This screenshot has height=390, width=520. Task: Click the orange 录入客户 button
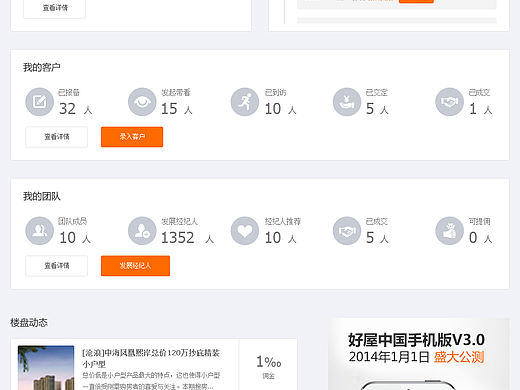(132, 137)
